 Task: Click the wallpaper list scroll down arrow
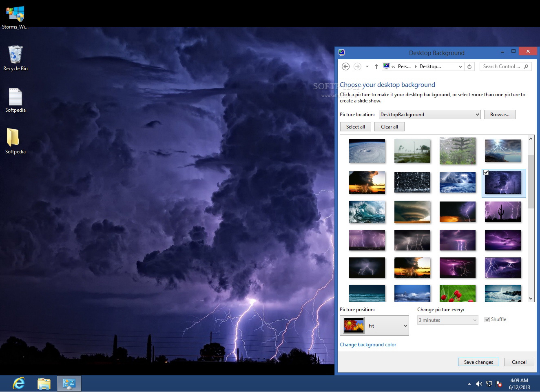tap(531, 299)
